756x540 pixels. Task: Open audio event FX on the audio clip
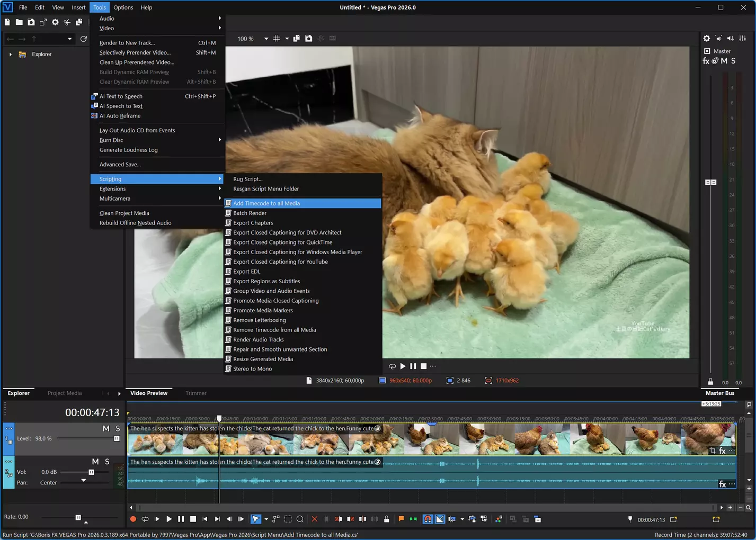tap(722, 484)
